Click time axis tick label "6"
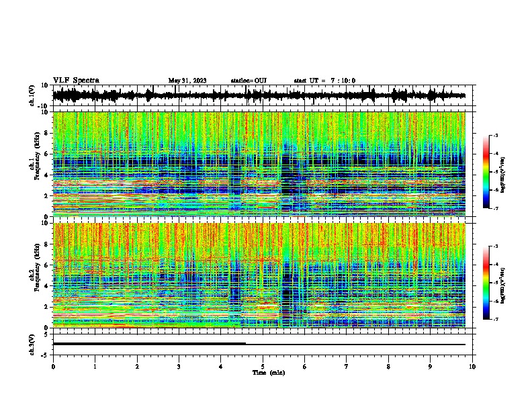 point(305,367)
